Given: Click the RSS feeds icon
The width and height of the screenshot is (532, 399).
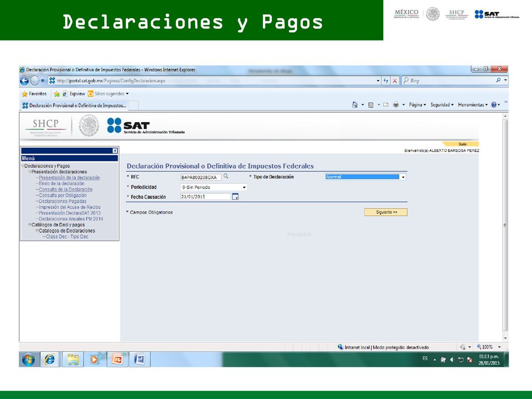Looking at the screenshot, I should coord(371,105).
